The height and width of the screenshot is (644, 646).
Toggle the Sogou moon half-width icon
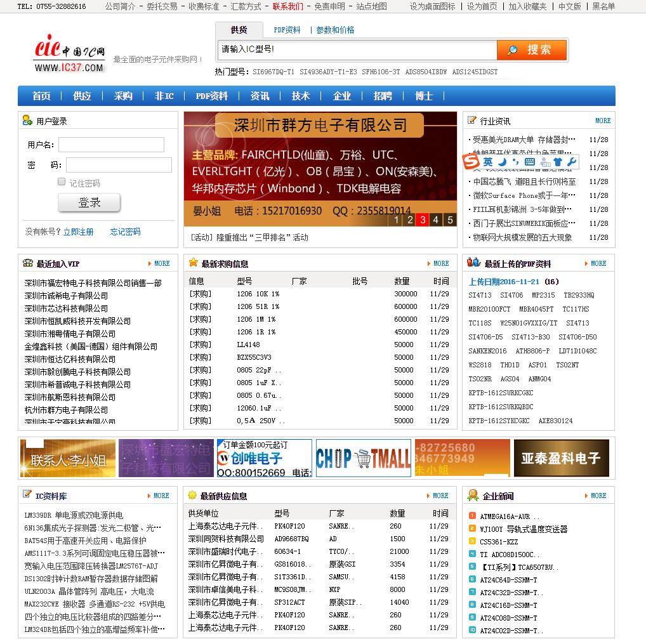click(x=502, y=162)
